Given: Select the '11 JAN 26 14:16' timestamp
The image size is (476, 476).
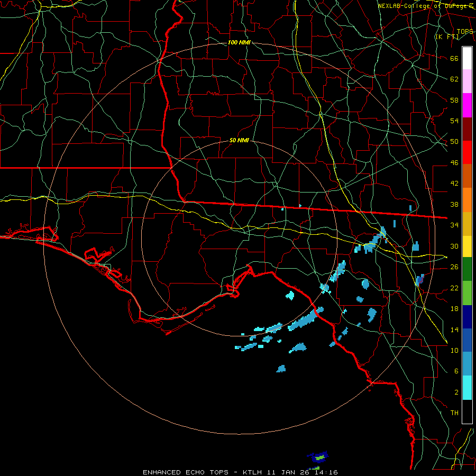Looking at the screenshot, I should pos(303,472).
